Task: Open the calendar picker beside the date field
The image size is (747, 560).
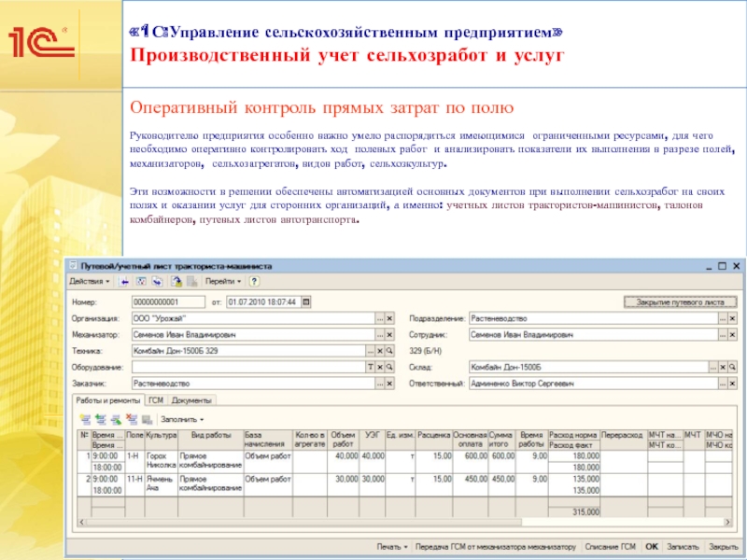Action: pos(307,302)
